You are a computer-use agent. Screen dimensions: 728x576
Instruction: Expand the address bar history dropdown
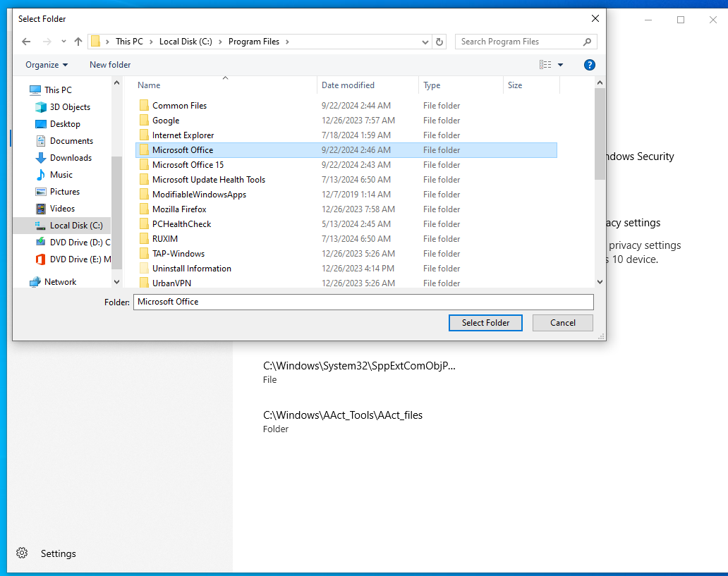425,42
